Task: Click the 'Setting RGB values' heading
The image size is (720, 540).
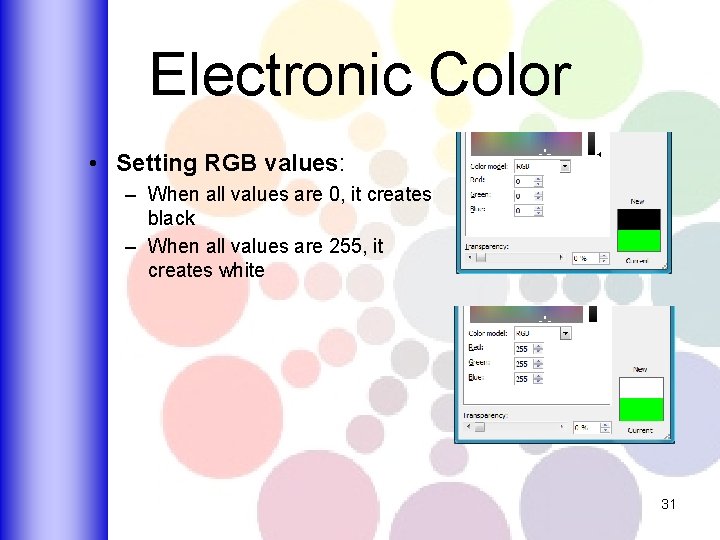Action: coord(227,163)
